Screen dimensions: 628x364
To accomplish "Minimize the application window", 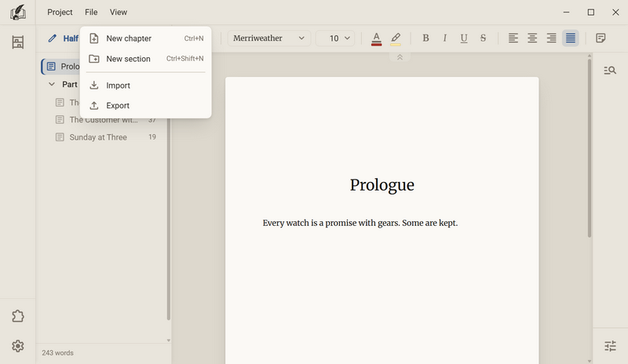I will point(566,13).
